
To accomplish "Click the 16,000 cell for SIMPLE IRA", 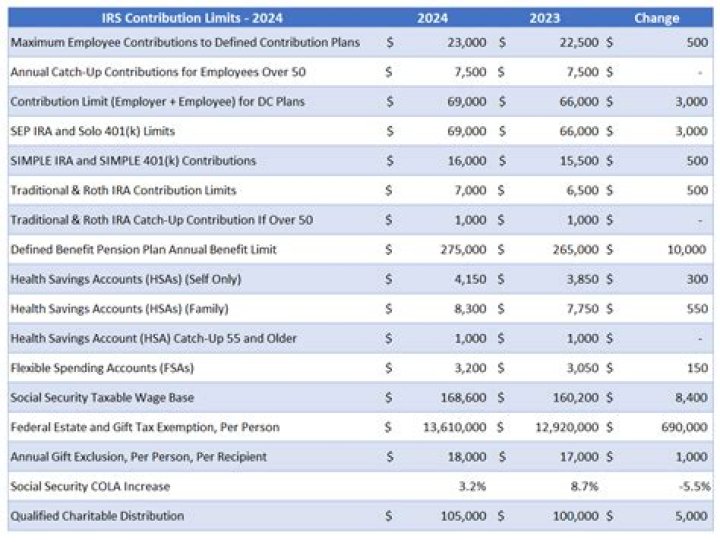I will click(x=467, y=161).
